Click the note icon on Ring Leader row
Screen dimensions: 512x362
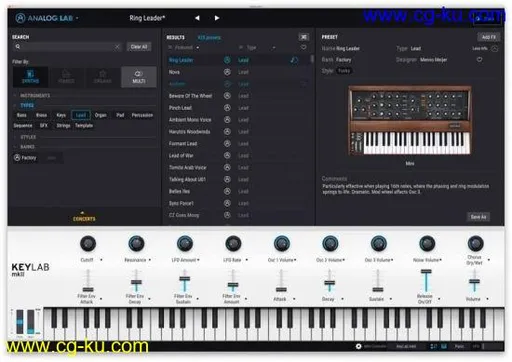pos(294,60)
